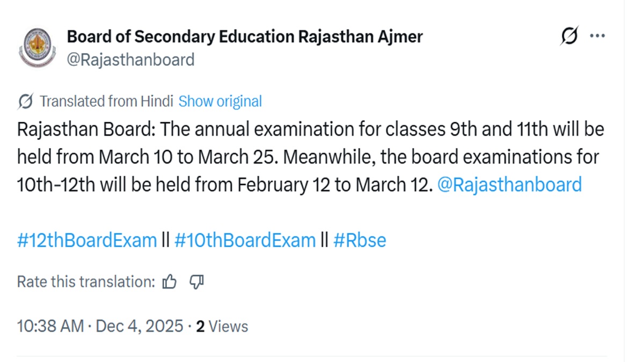Open the Rajasthan Board profile avatar

coord(36,47)
